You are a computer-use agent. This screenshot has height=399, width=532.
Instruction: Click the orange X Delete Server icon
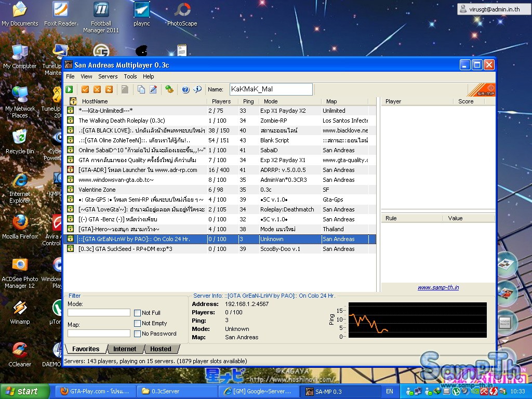(97, 89)
